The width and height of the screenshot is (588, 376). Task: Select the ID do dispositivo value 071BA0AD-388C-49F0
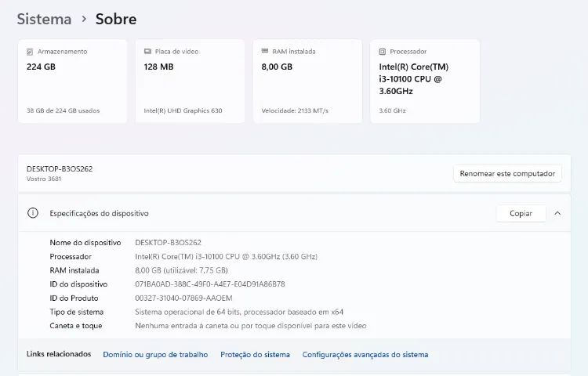(x=210, y=284)
